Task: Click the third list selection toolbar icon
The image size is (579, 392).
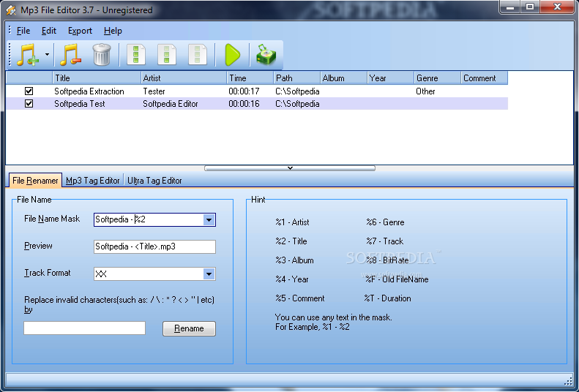Action: click(x=197, y=55)
